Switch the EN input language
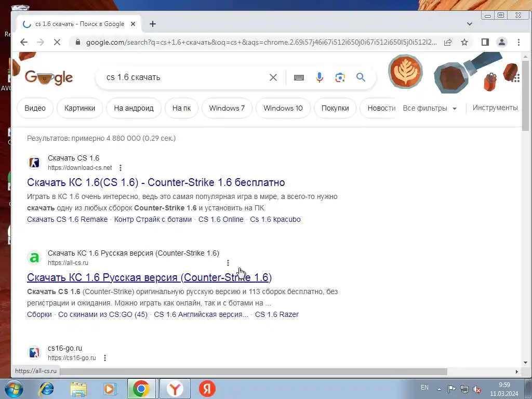532x399 pixels. [424, 388]
